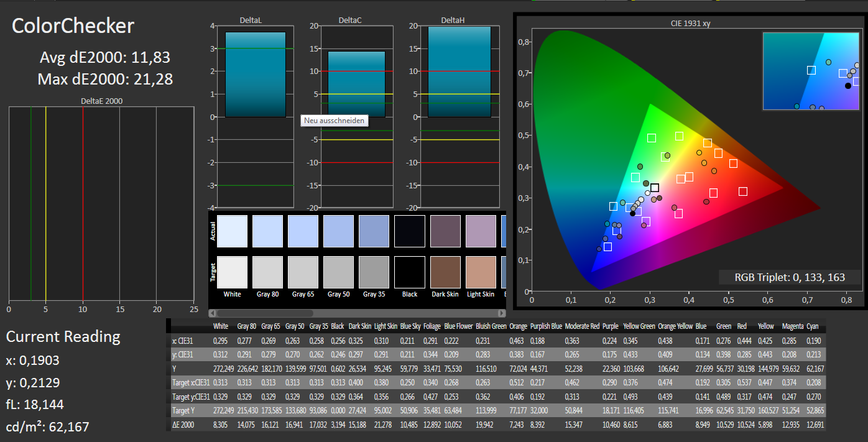The height and width of the screenshot is (442, 868).
Task: Select the Target Dark Skin swatch
Action: click(x=445, y=272)
